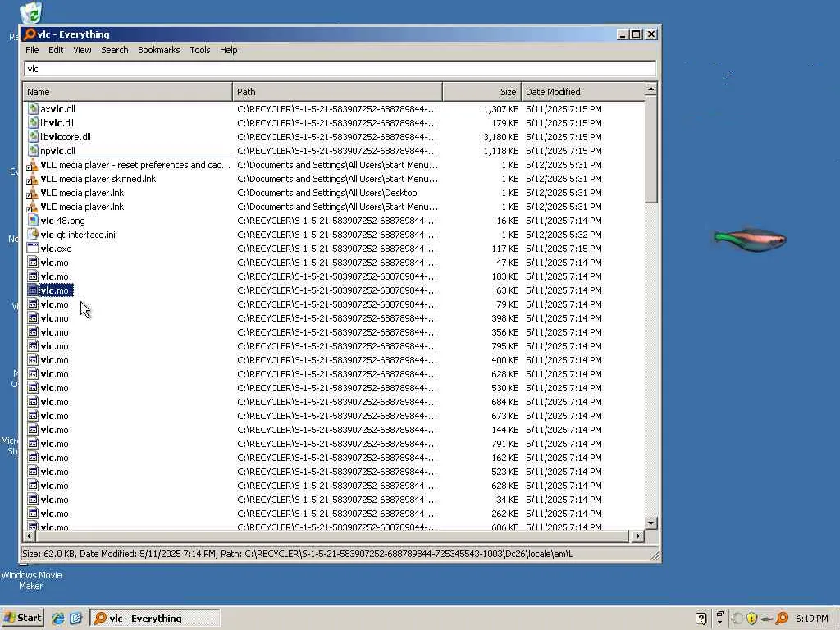Sort results by the Name column header
Image resolution: width=840 pixels, height=630 pixels.
127,92
